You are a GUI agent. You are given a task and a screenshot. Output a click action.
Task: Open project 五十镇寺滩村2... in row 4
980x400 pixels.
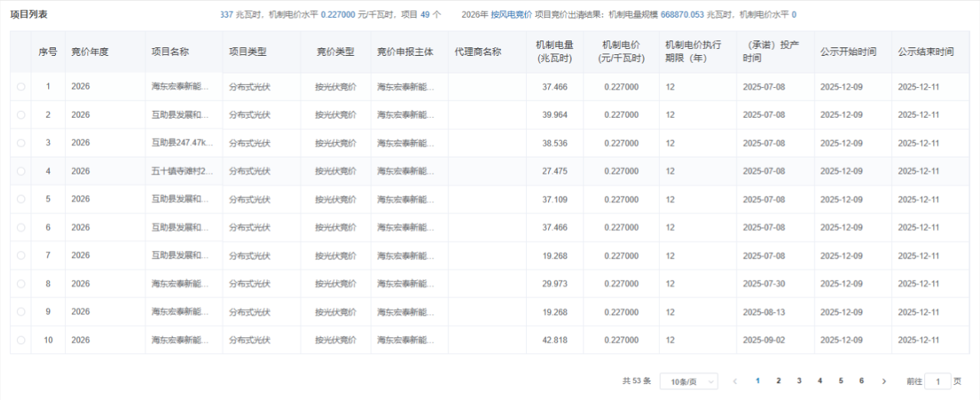click(182, 171)
